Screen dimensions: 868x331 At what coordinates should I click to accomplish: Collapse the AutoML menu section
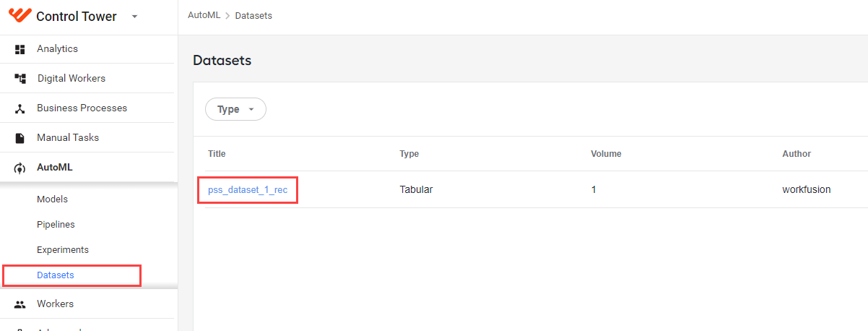click(87, 168)
